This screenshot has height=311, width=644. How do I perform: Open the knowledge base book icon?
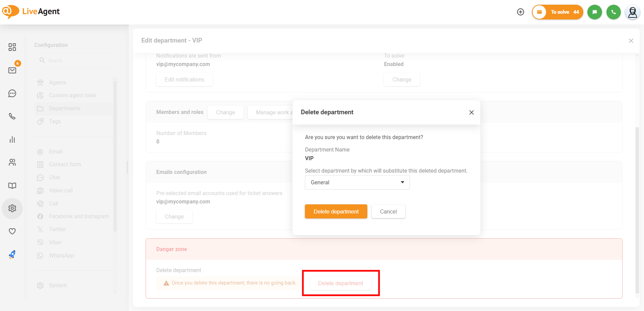12,186
